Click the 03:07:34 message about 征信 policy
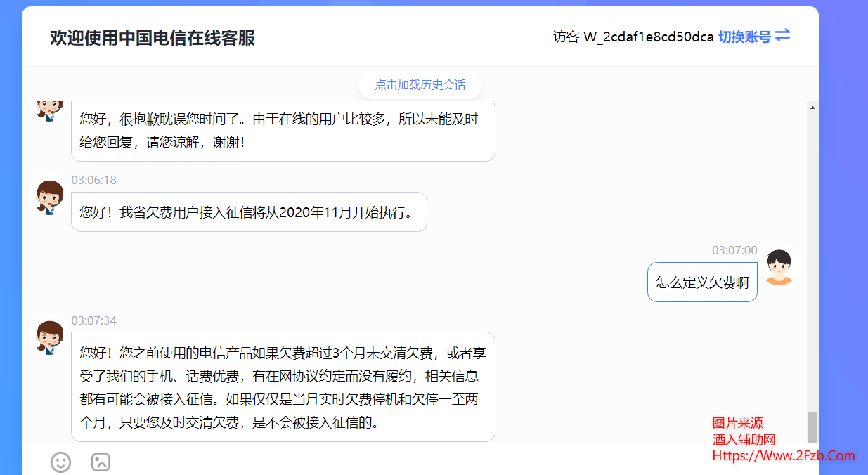868x475 pixels. pos(281,386)
